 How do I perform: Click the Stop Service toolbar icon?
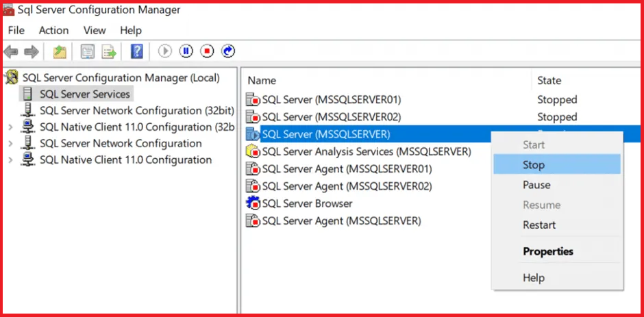(207, 51)
